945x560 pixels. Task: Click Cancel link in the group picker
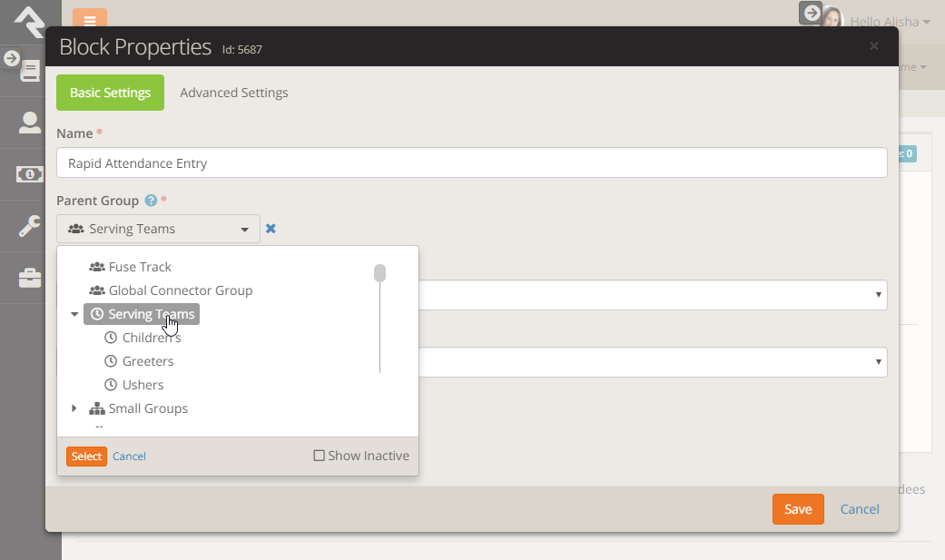(129, 456)
